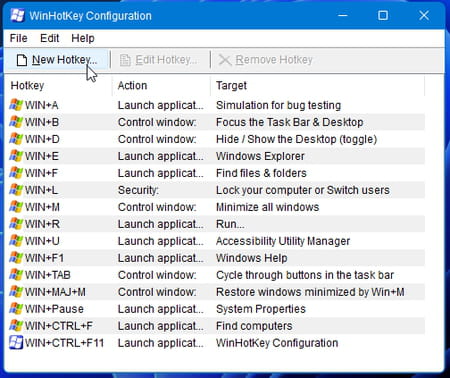
Task: Select the WIN+M hotkey text
Action: (42, 207)
